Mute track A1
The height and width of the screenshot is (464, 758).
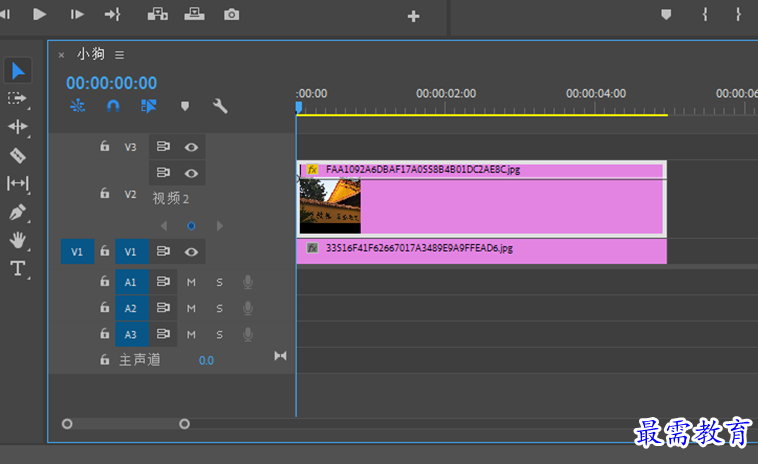pyautogui.click(x=191, y=282)
